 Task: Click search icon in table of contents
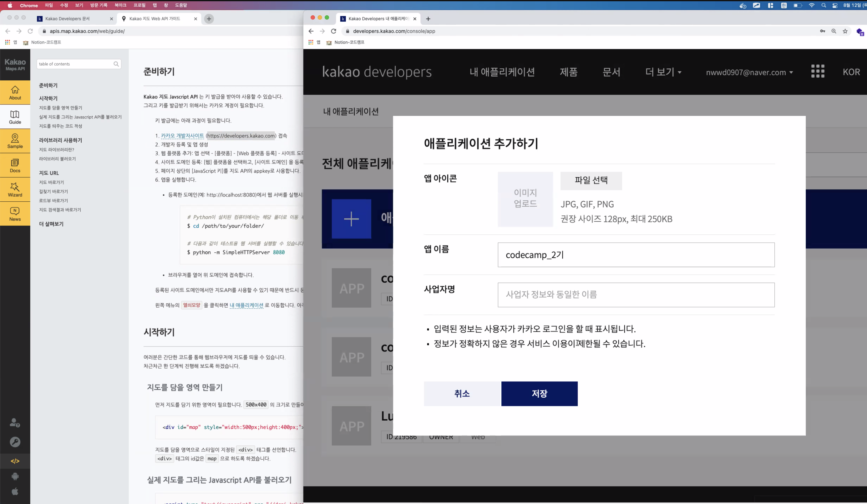[x=116, y=64]
